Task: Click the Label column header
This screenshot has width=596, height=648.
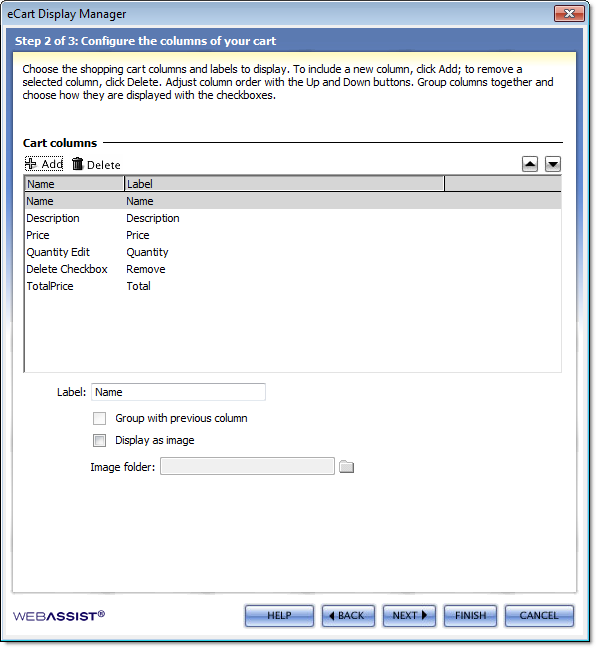Action: (284, 184)
